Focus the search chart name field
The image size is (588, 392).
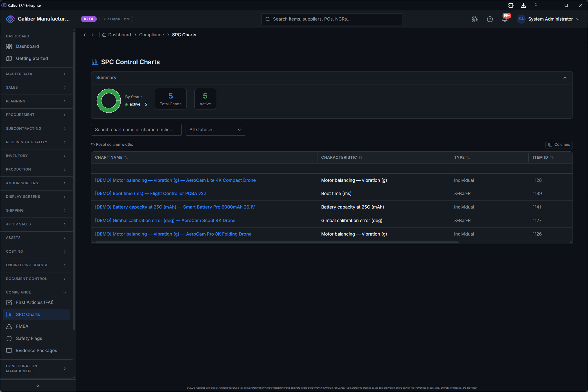coord(136,130)
